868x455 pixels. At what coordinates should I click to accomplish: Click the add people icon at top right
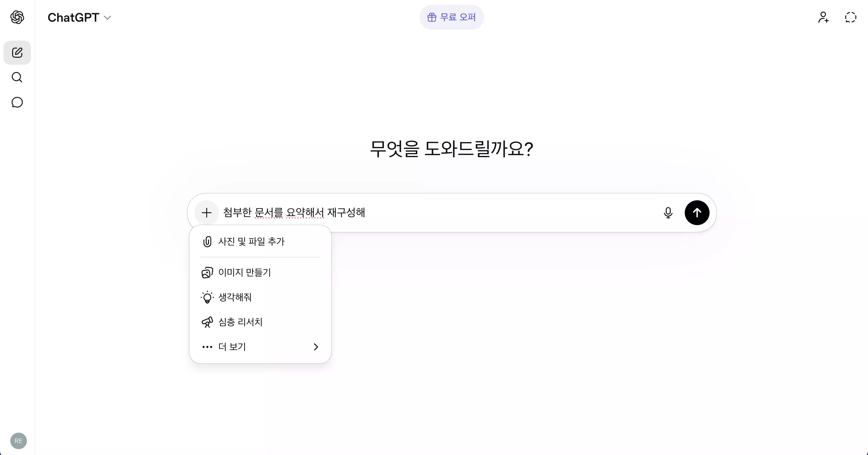click(x=824, y=17)
